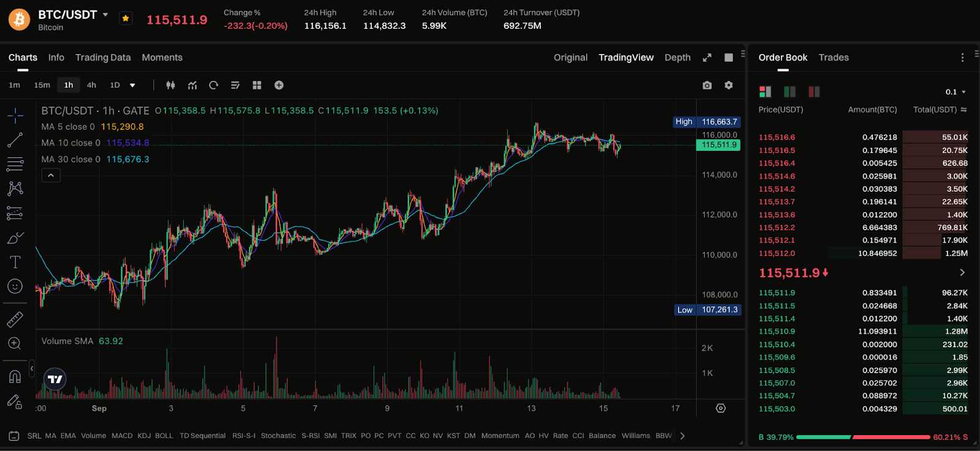Open chart settings gear icon
The height and width of the screenshot is (451, 980).
(728, 85)
